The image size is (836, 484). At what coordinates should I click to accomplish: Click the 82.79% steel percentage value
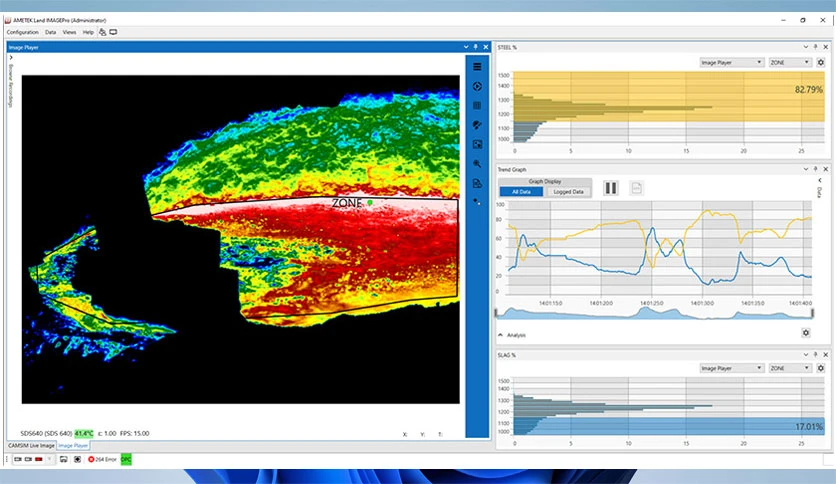[x=808, y=90]
